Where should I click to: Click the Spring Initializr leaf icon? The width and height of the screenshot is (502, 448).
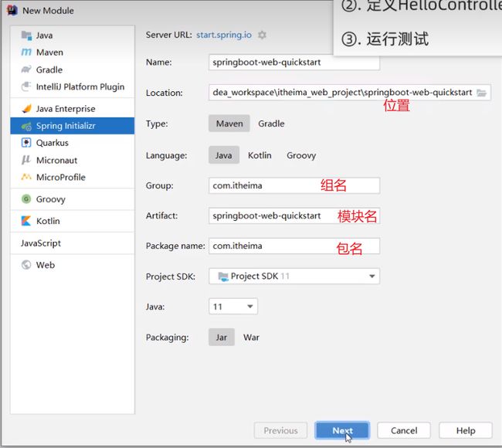pos(26,126)
